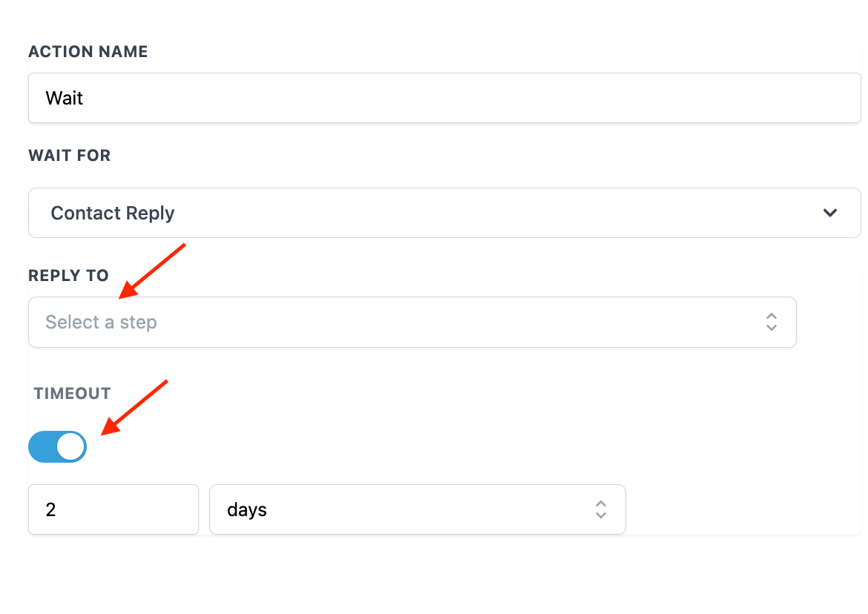Click the Action Name input field
Viewport: 868px width, 614px height.
(444, 98)
